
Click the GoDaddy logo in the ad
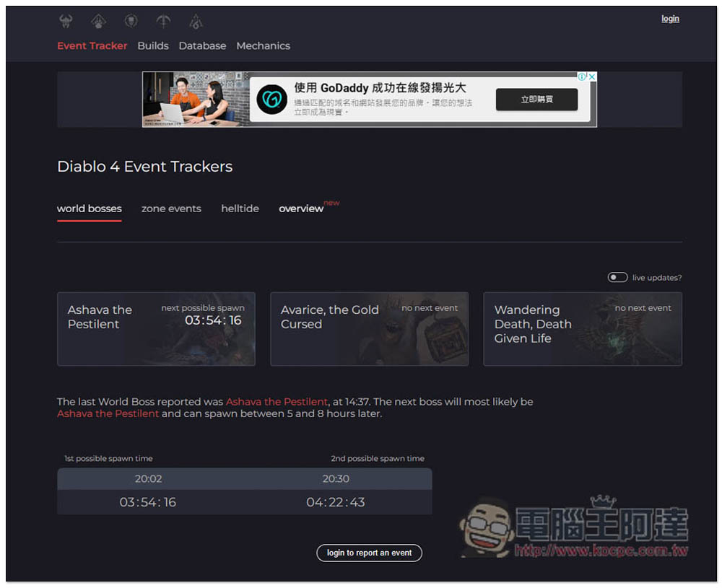pos(271,99)
